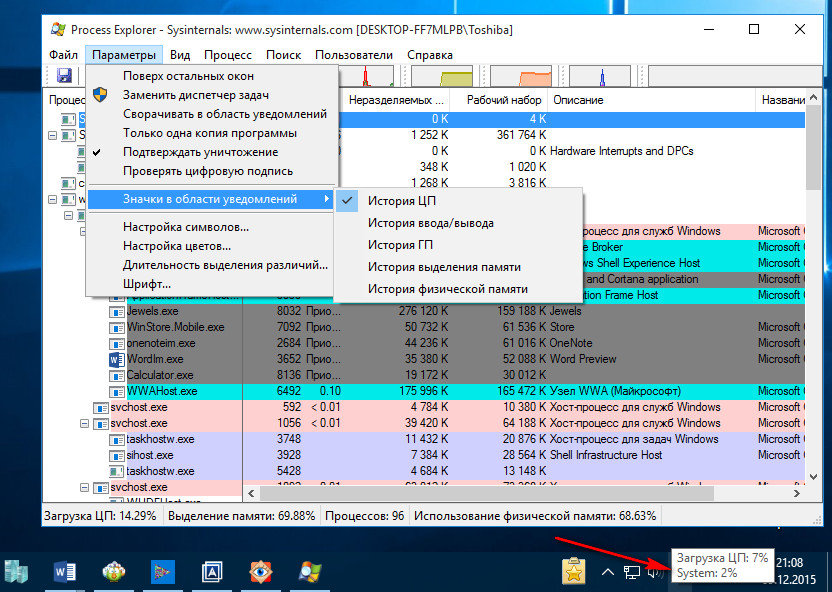This screenshot has height=592, width=832.
Task: Click the yellow star clipboard icon on taskbar
Action: pos(574,570)
